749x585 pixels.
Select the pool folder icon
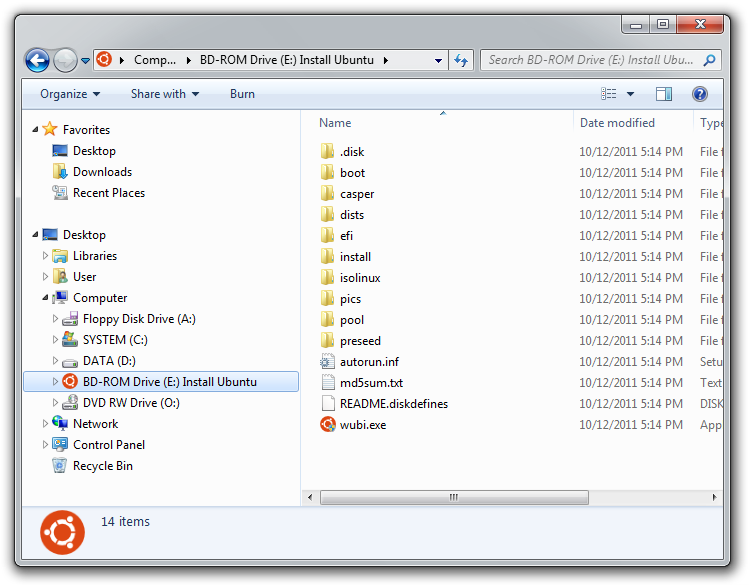pos(327,319)
